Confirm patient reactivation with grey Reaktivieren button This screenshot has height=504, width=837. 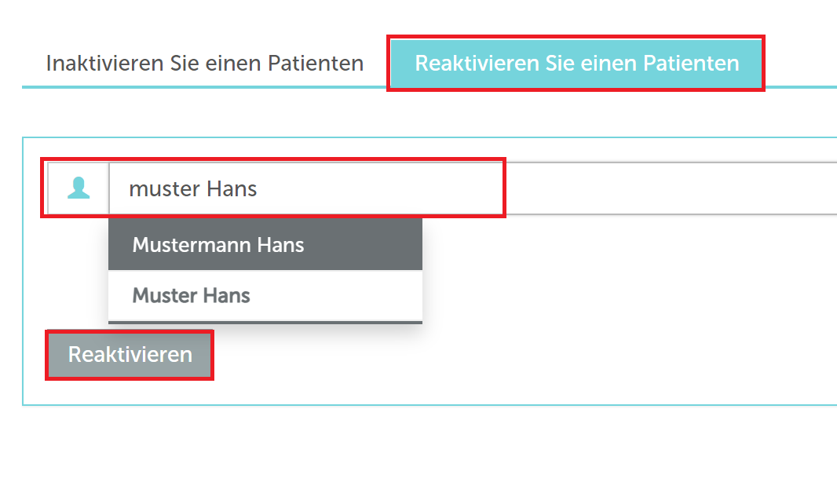click(130, 355)
